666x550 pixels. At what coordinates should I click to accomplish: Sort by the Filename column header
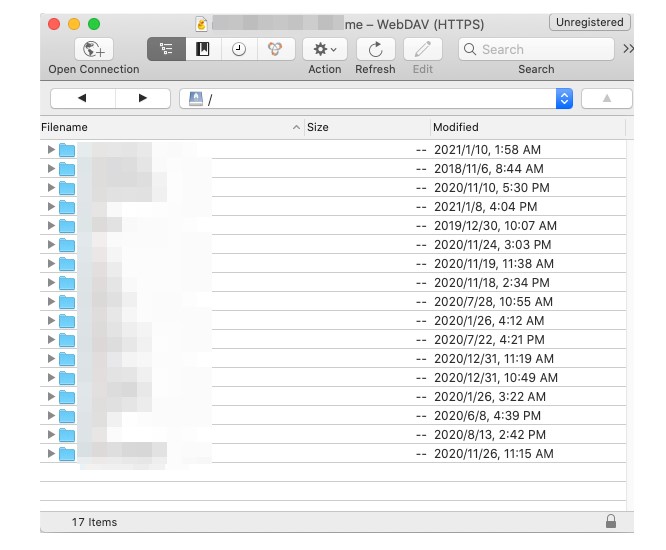tap(165, 127)
